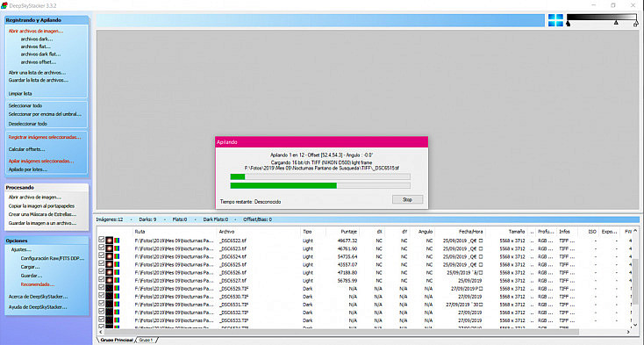Click light frame icon of _DSC6522.tif row
Screen dimensions: 644x345
coord(110,241)
